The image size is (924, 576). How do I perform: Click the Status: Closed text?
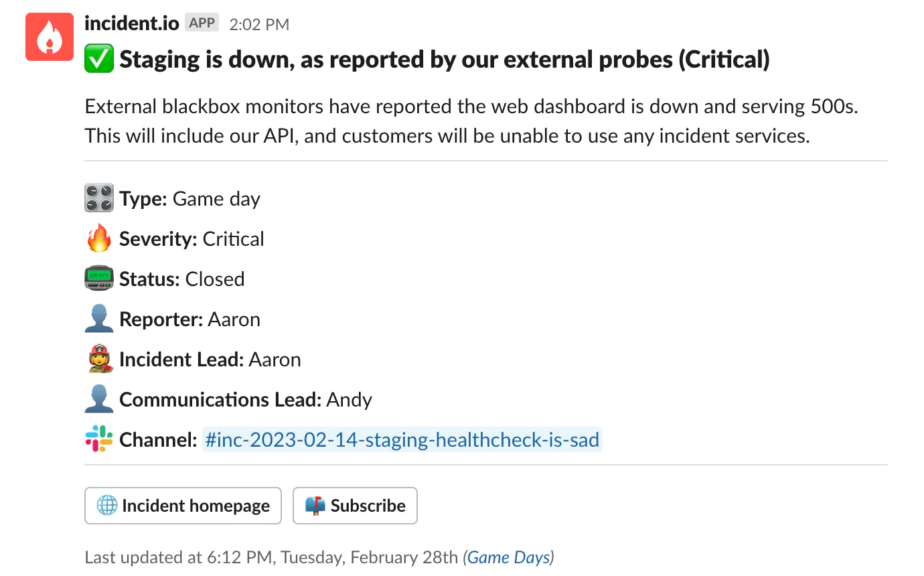(x=181, y=279)
